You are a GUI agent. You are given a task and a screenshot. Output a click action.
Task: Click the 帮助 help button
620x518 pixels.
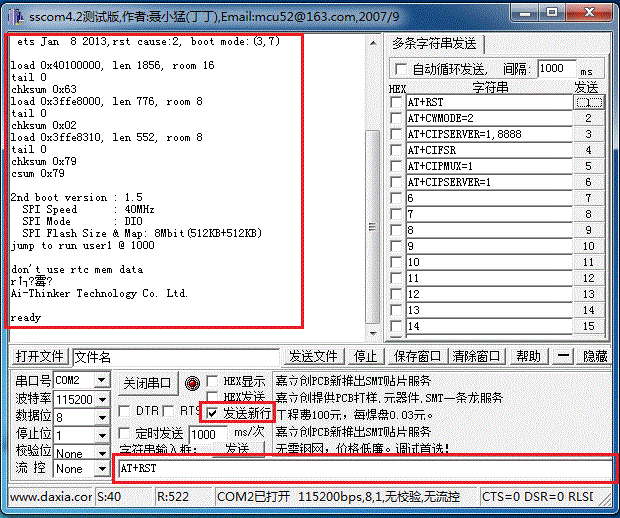tap(528, 356)
